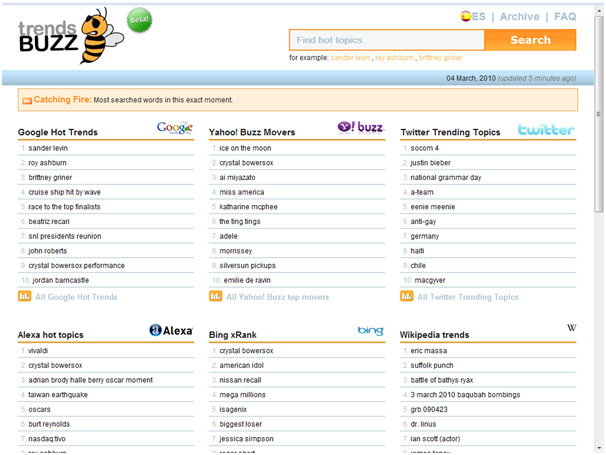This screenshot has height=455, width=606.
Task: Click chart icon beside All Google Hot Trends
Action: [x=24, y=296]
